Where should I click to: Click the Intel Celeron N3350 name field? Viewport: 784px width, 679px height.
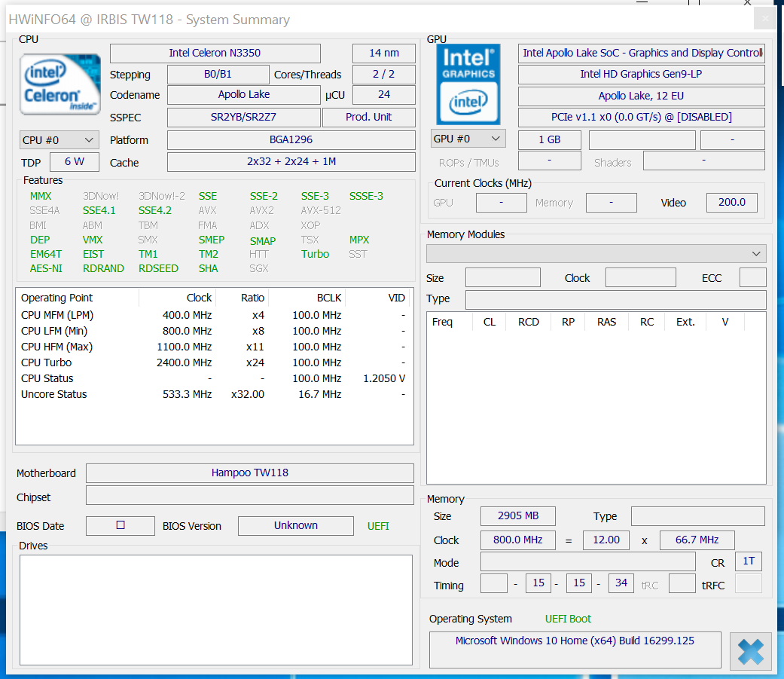pos(215,53)
